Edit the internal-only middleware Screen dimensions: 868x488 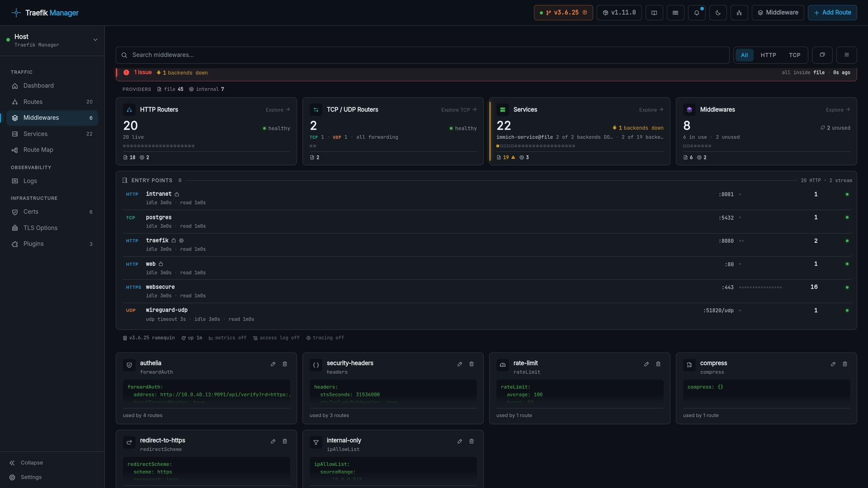460,441
